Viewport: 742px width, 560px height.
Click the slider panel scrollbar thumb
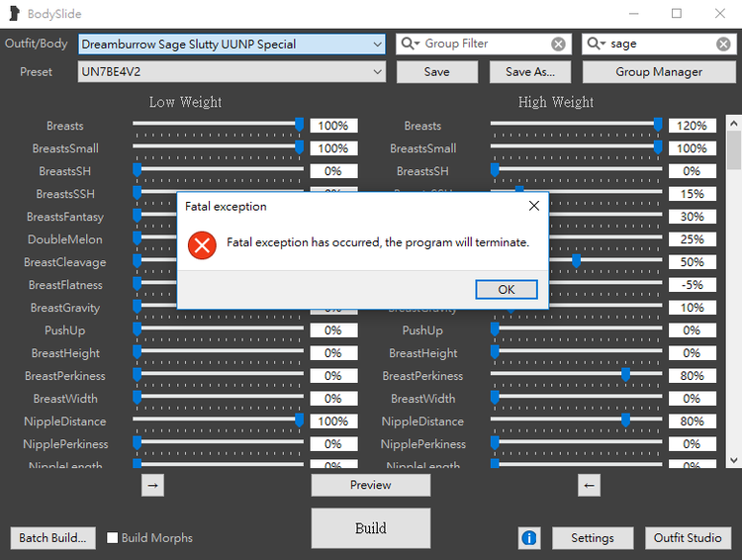pos(733,150)
